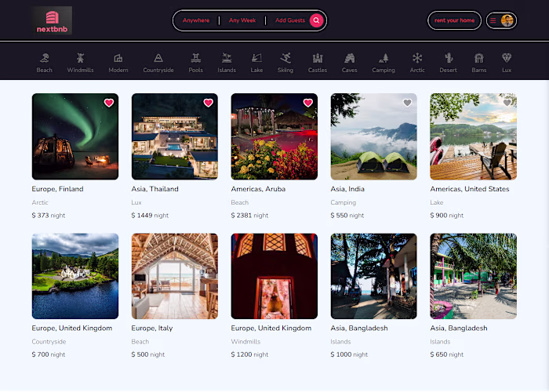Unfavorite the Asia, Thailand listing heart
Image resolution: width=549 pixels, height=392 pixels.
click(209, 103)
